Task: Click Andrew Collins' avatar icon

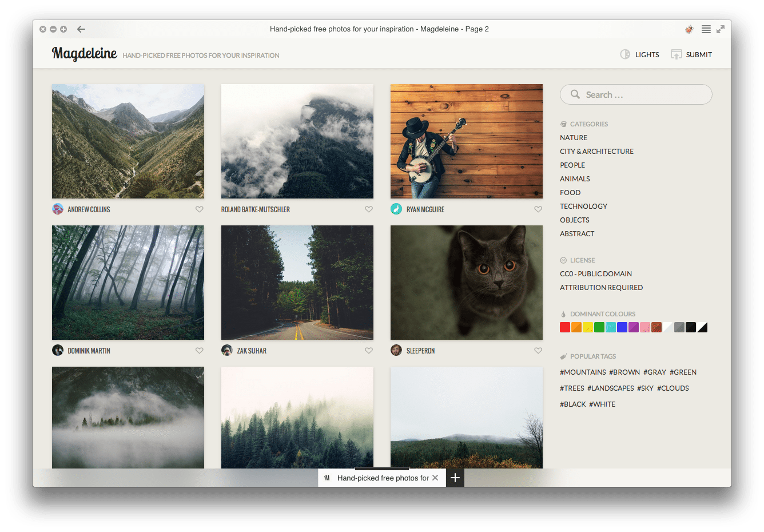Action: (x=58, y=209)
